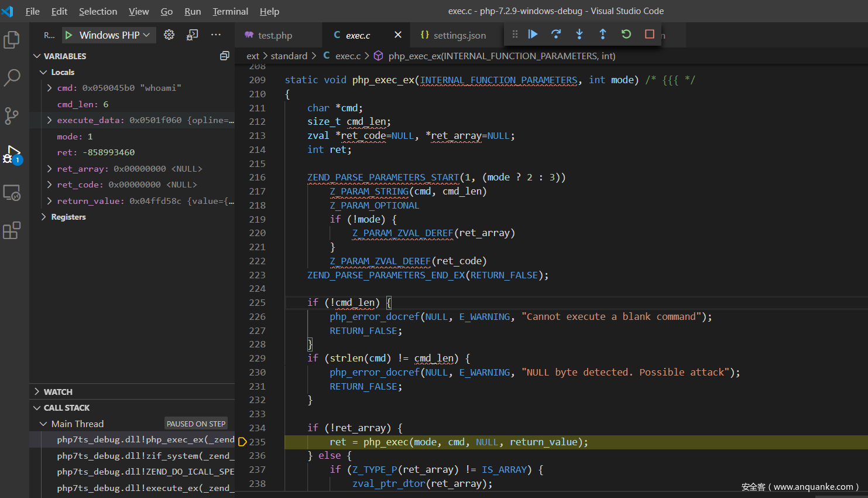Open launch.json with the gear icon
The width and height of the screenshot is (868, 498).
[169, 35]
